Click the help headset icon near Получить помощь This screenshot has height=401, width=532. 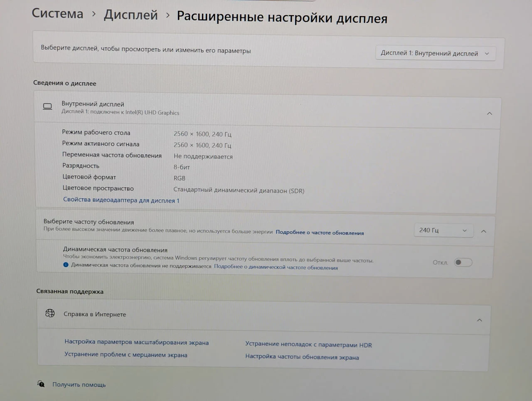[x=41, y=384]
